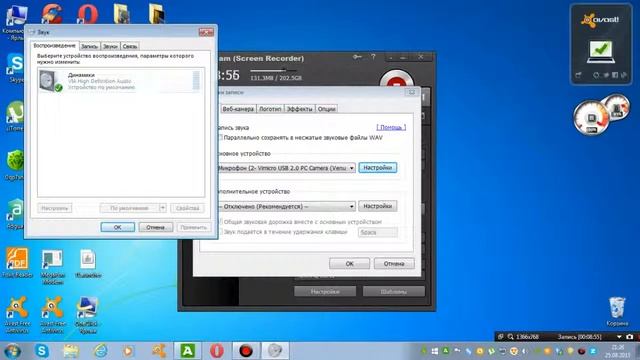
Task: Open the Корзина recycle bin
Action: pyautogui.click(x=617, y=311)
